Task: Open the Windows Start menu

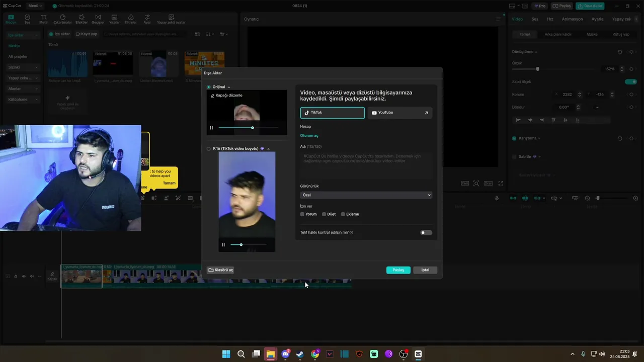Action: pos(226,354)
